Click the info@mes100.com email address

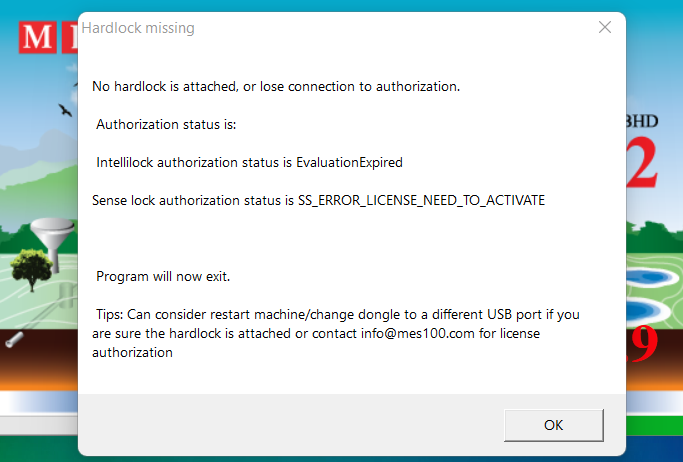tap(417, 334)
